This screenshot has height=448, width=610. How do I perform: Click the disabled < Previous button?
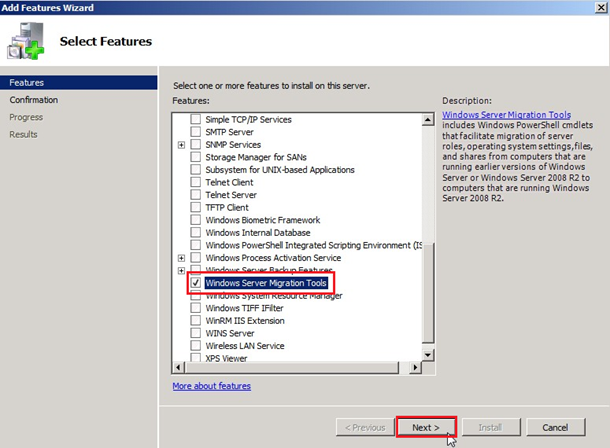pos(365,427)
